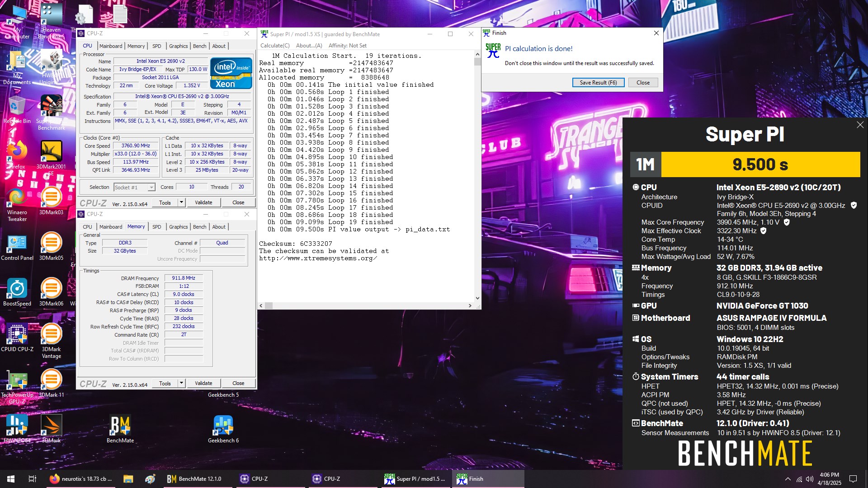Click Save Result (F6) button
Viewport: 868px width, 488px height.
coord(598,83)
